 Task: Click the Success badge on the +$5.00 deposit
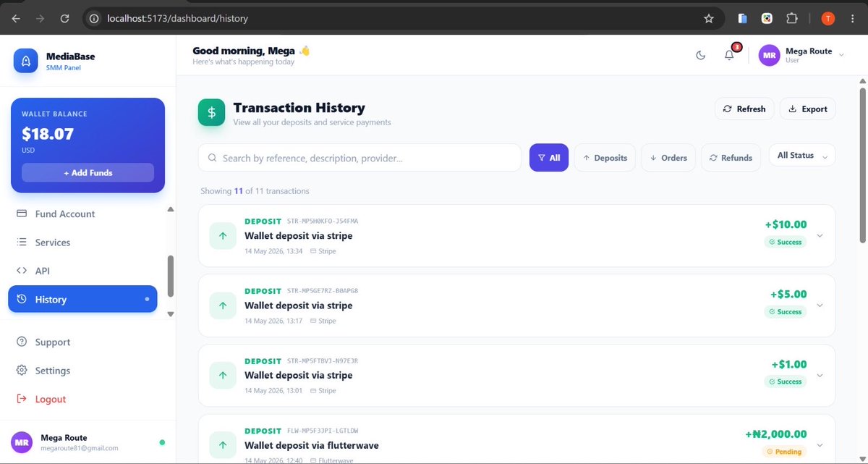(x=786, y=311)
